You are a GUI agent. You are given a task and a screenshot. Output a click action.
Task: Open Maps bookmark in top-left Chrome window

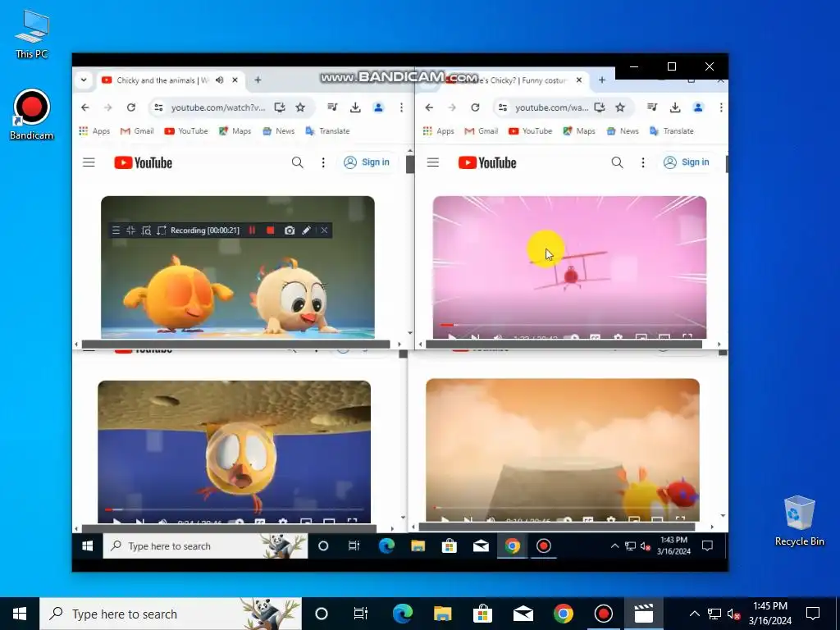(235, 131)
